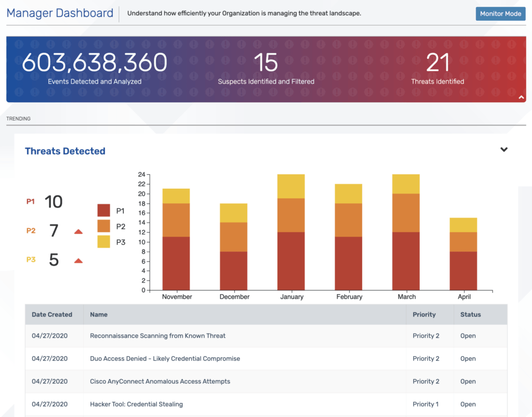The image size is (532, 417).
Task: Click the red P1 priority label
Action: [31, 202]
